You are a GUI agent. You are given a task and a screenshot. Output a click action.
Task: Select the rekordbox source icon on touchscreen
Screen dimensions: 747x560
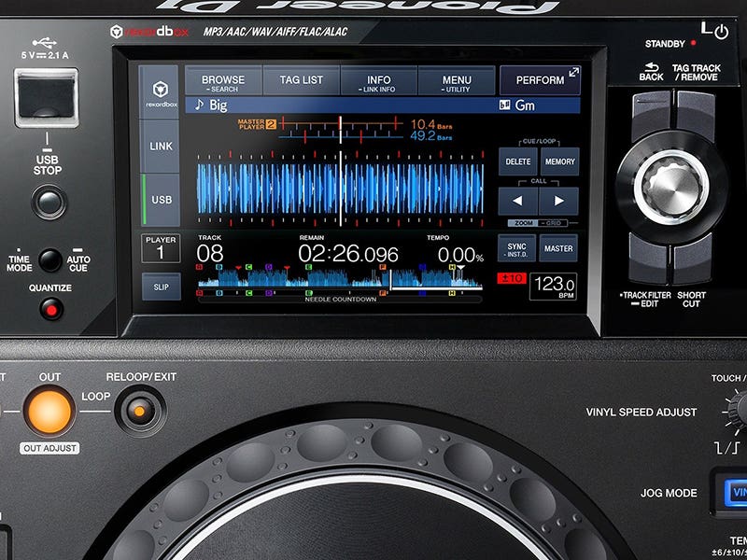pos(159,92)
